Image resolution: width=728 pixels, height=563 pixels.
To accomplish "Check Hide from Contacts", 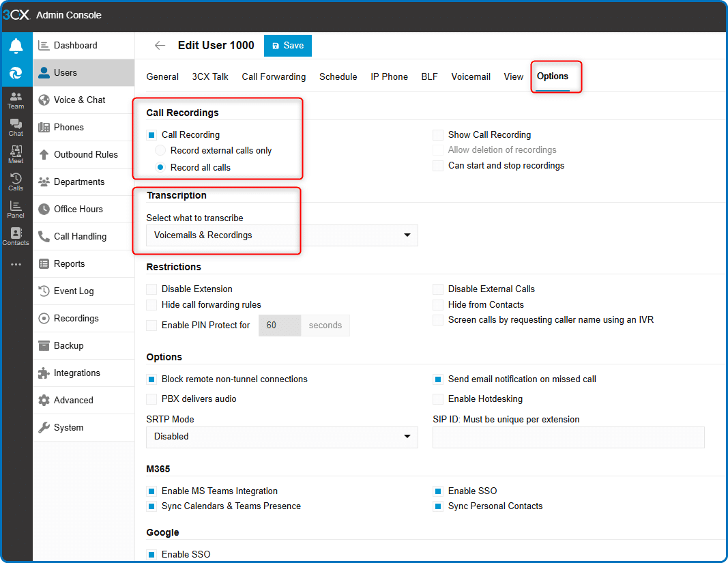I will pyautogui.click(x=438, y=305).
